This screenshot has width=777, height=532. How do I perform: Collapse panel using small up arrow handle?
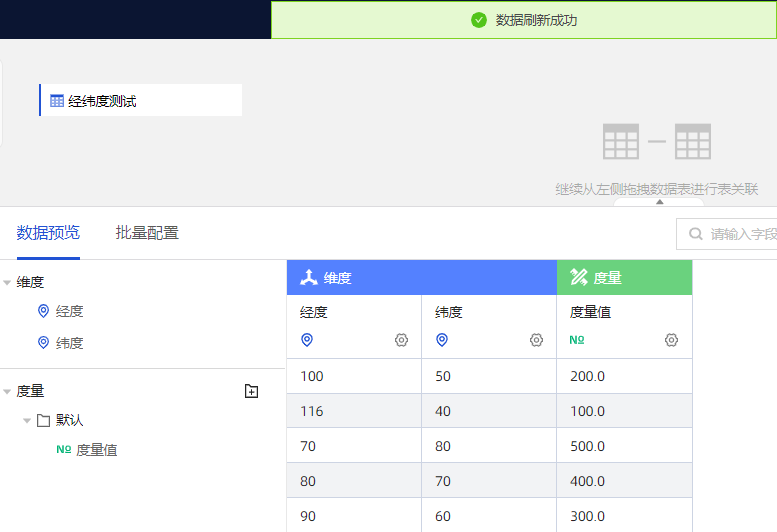point(659,202)
